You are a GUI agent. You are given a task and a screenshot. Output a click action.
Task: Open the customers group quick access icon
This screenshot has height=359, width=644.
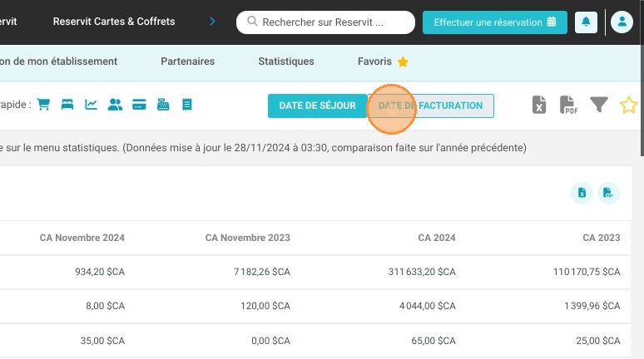(x=115, y=105)
